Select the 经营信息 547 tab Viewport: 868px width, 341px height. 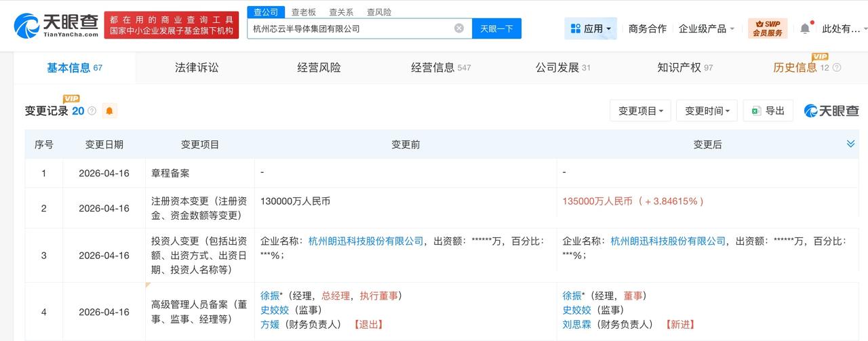click(441, 68)
